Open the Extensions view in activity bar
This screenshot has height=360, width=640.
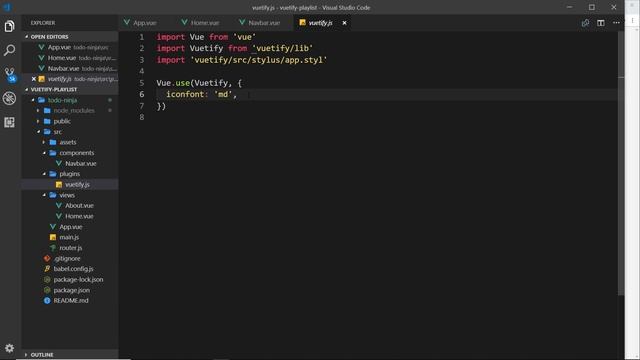9,122
